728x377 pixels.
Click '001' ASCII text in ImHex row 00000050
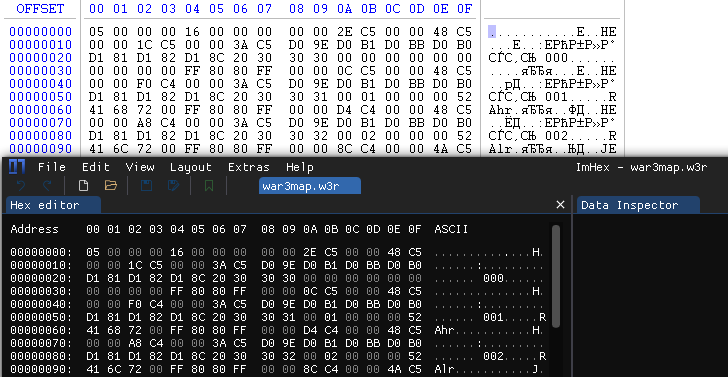pos(493,318)
